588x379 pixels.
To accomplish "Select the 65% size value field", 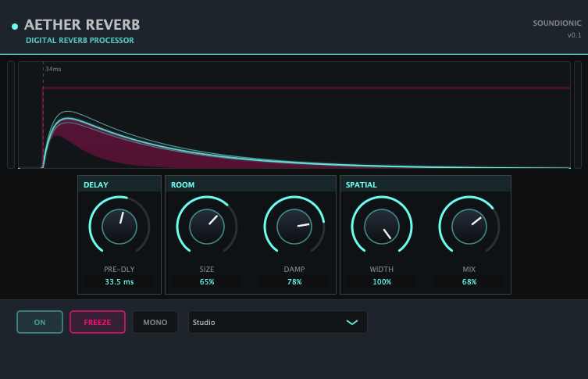I will (207, 282).
